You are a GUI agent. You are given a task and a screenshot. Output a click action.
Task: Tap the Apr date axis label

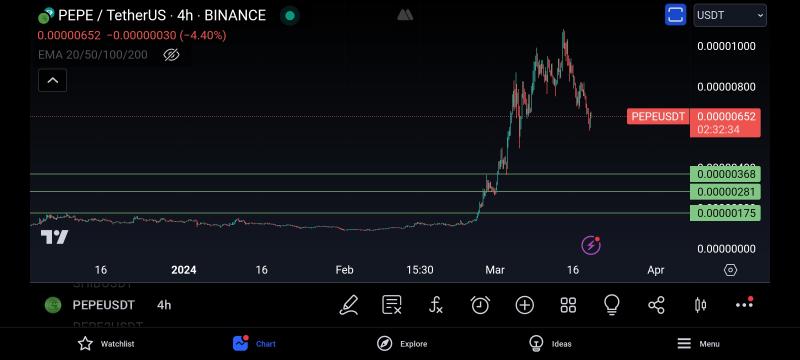coord(656,270)
